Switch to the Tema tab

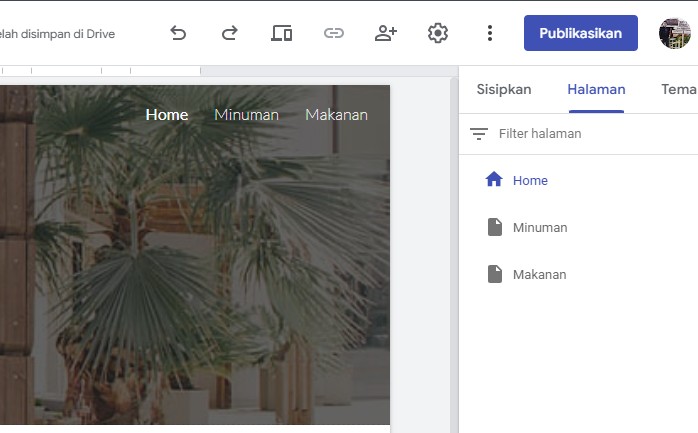tap(678, 89)
